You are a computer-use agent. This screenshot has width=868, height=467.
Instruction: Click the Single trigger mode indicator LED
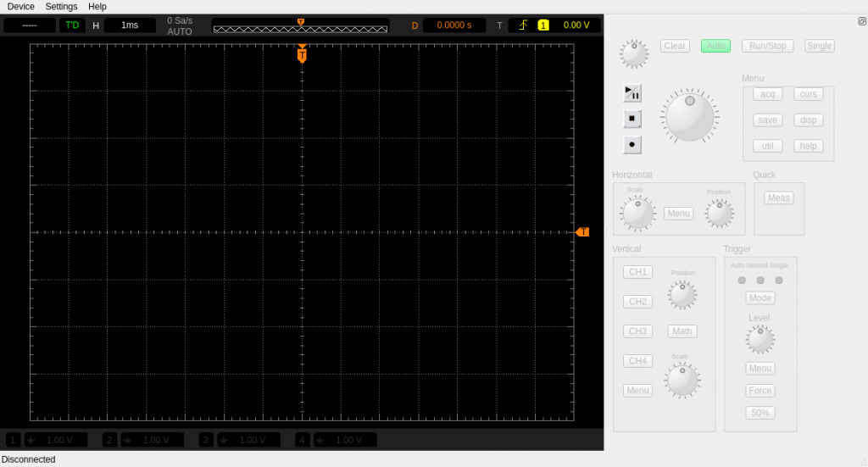779,281
